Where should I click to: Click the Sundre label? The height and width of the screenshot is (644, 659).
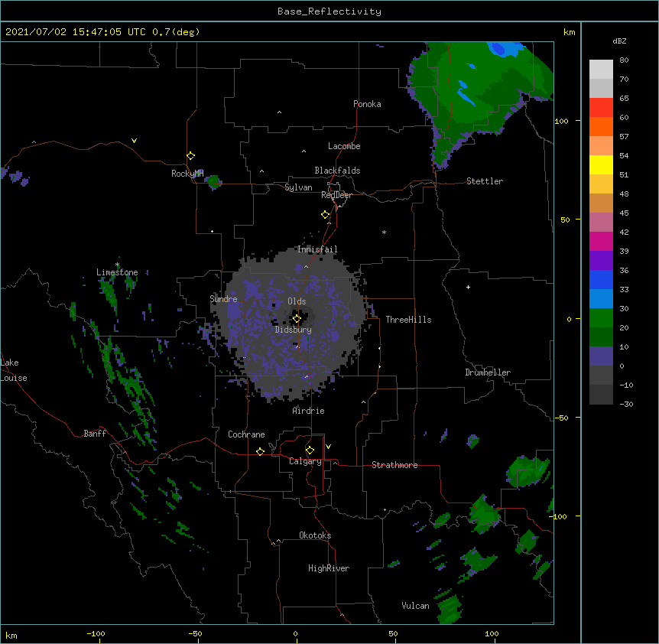point(223,299)
